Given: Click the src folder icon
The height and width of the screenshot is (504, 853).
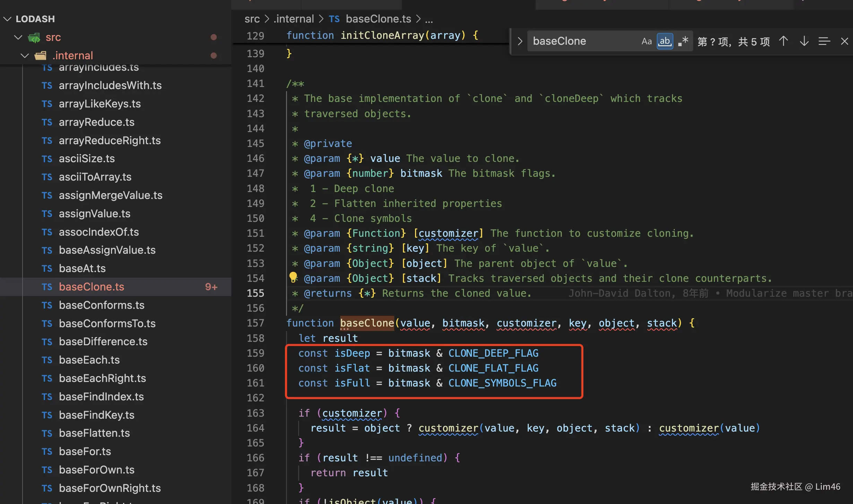Looking at the screenshot, I should tap(34, 37).
